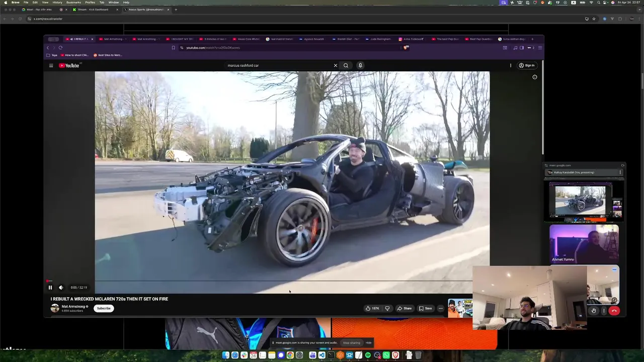Open the recommended video thumbnail beside Save
This screenshot has width=644, height=362.
(x=460, y=308)
